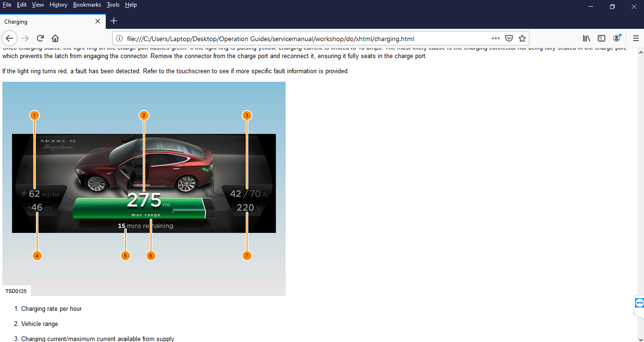Click the browser Back arrow button
The width and height of the screenshot is (644, 342).
9,38
